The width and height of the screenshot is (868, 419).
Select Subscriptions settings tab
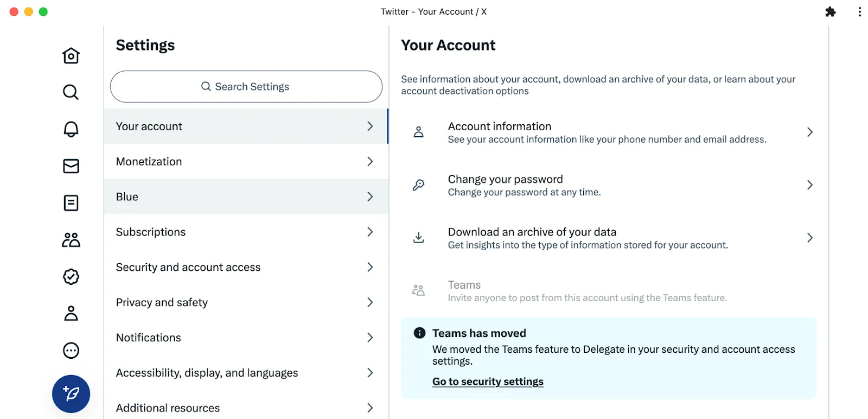click(246, 232)
